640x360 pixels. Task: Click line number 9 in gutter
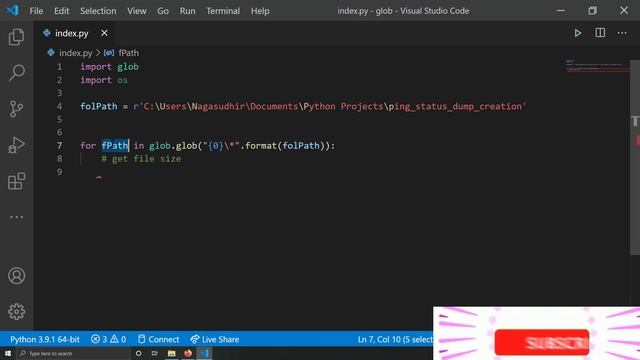[60, 172]
